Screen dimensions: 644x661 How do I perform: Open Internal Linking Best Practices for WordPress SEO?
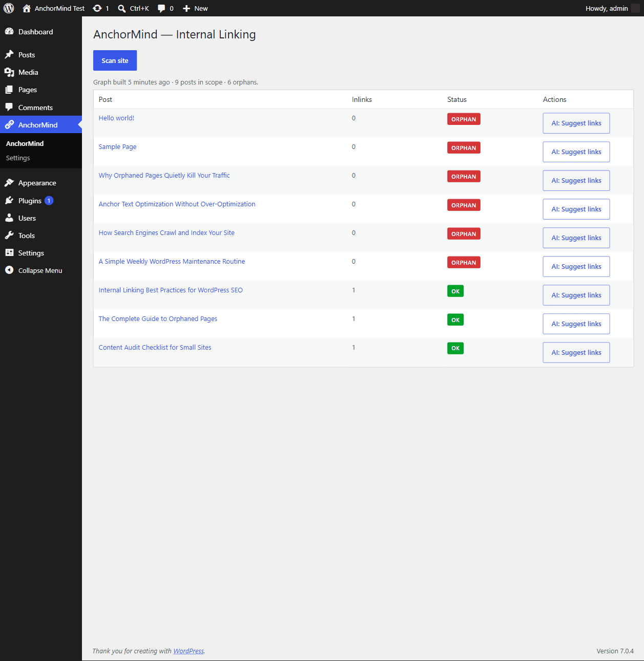[171, 290]
